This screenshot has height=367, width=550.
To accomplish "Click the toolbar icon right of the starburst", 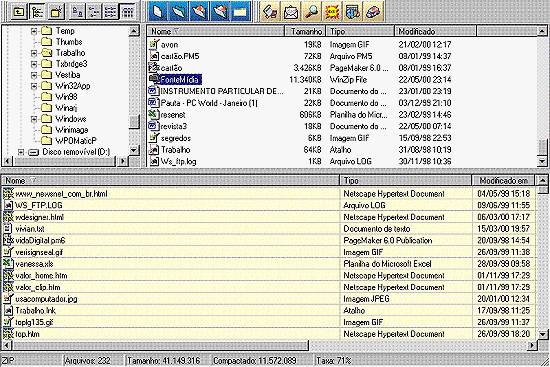I will tap(352, 11).
